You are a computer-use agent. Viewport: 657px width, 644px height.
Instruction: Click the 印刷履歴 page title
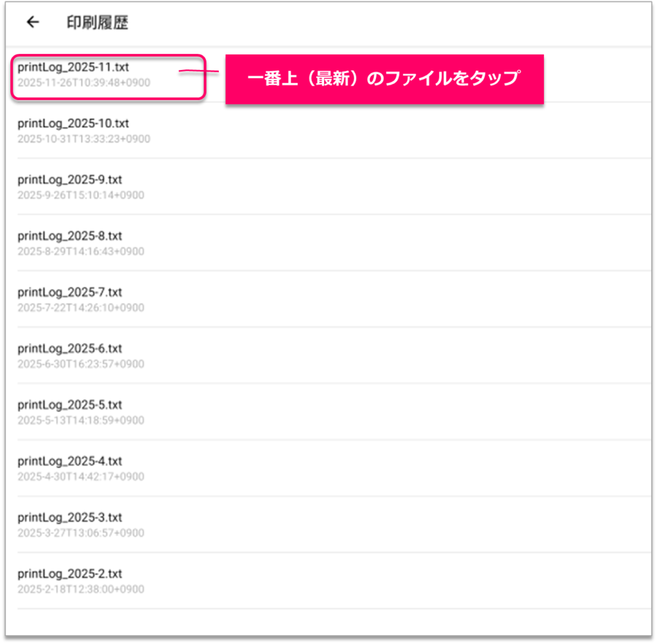(x=98, y=23)
